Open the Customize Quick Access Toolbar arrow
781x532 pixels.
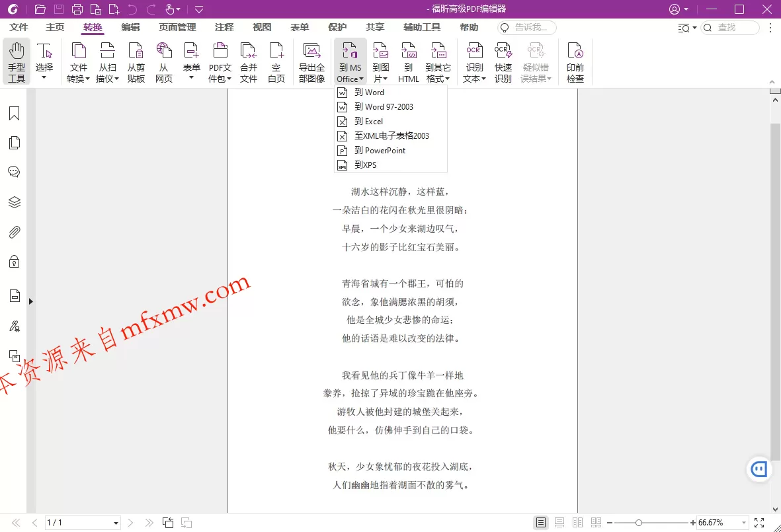point(199,9)
